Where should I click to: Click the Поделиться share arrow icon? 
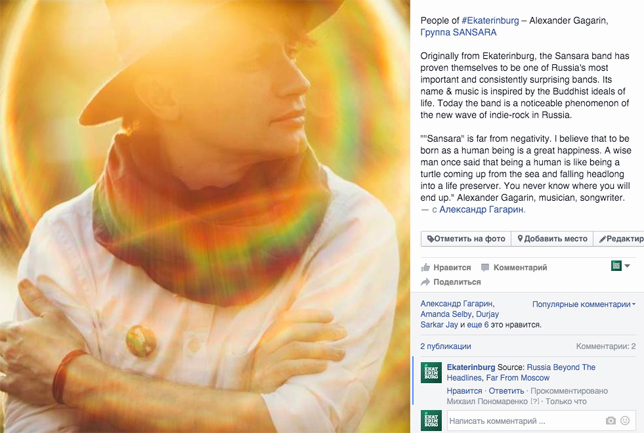point(425,282)
